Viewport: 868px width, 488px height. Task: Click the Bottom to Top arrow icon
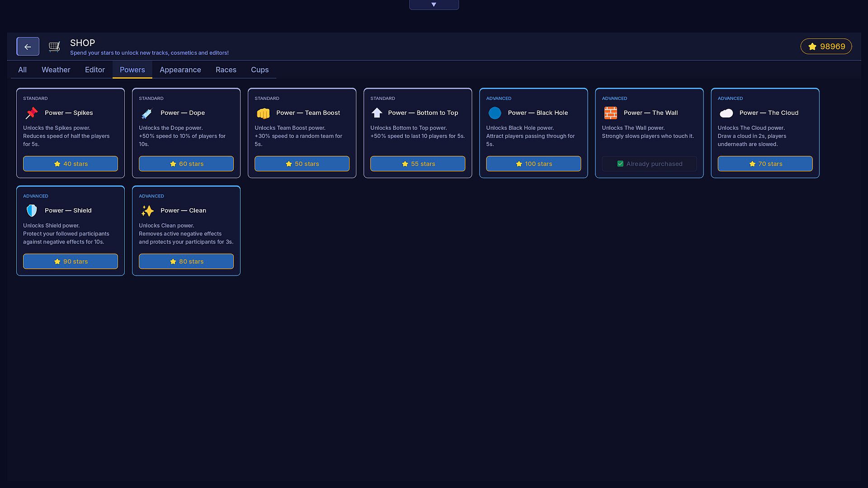(377, 113)
